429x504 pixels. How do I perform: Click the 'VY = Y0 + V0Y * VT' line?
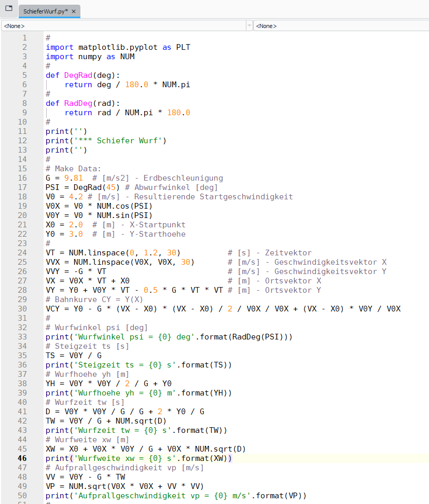(134, 290)
